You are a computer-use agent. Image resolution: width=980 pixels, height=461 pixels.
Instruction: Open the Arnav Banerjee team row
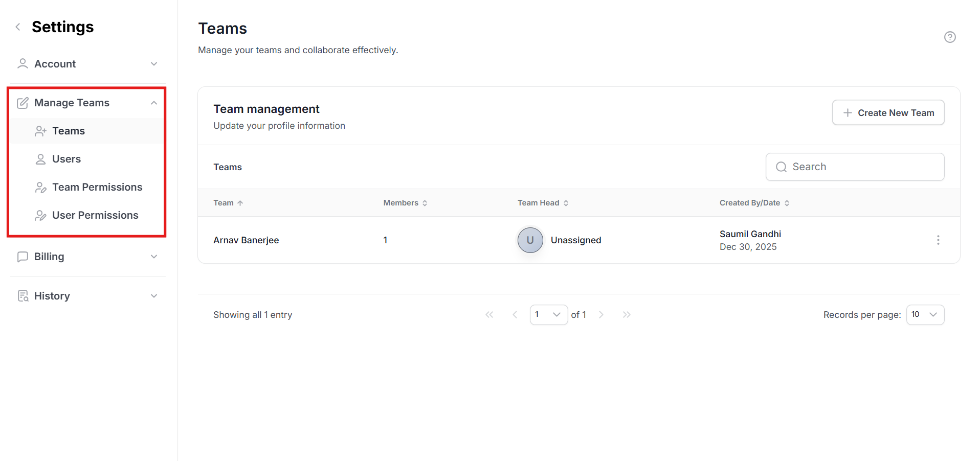pyautogui.click(x=246, y=240)
